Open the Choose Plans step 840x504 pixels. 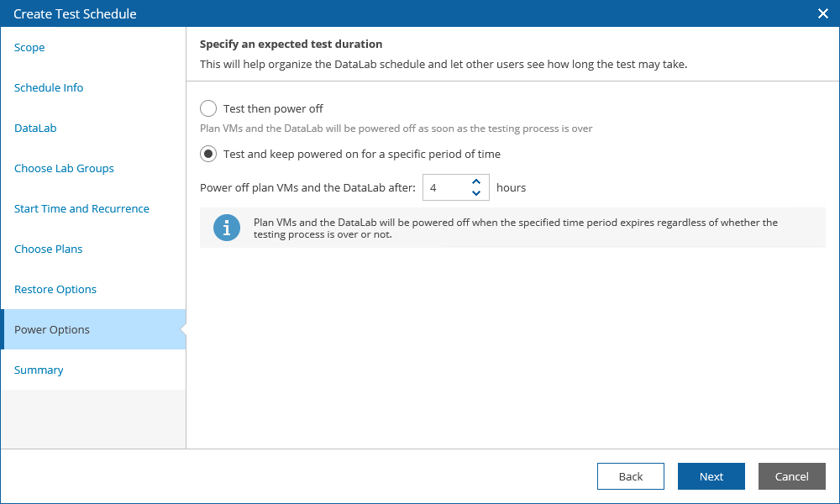(x=48, y=249)
